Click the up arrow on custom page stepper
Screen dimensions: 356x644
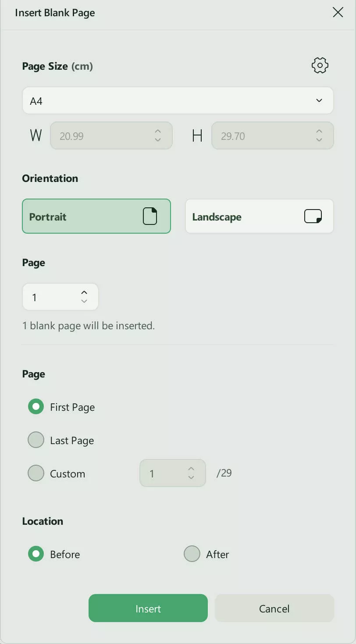[191, 469]
